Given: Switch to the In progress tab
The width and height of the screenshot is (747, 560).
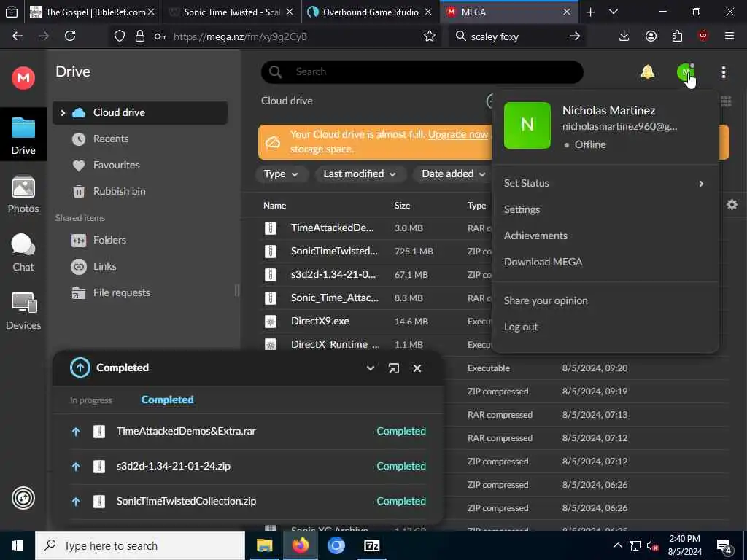Looking at the screenshot, I should click(x=91, y=400).
